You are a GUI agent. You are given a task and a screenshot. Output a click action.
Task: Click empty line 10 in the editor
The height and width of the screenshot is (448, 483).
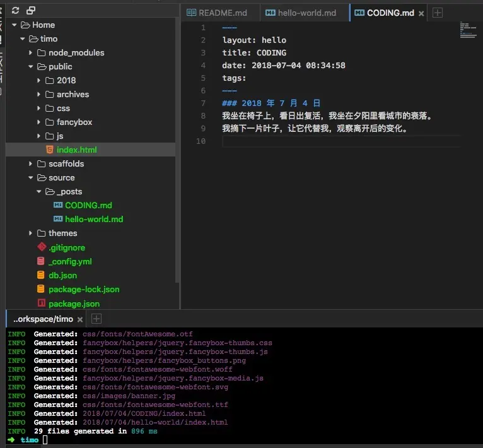pos(341,141)
